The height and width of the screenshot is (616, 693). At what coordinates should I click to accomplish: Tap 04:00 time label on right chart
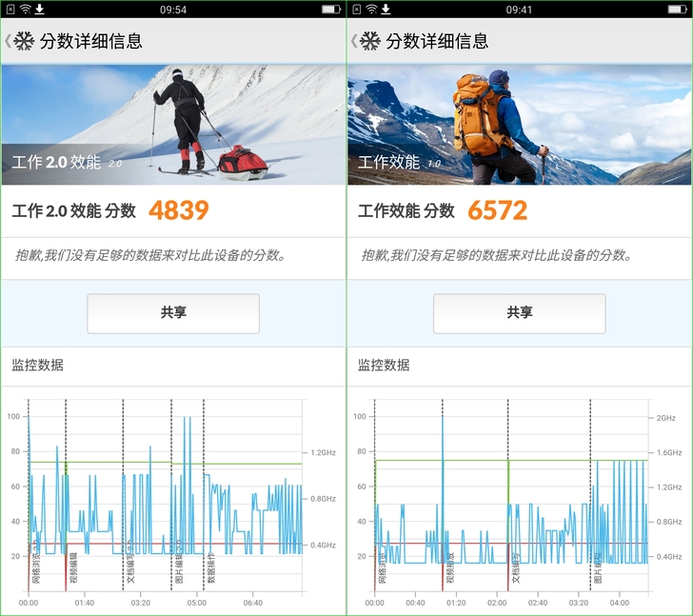[619, 603]
